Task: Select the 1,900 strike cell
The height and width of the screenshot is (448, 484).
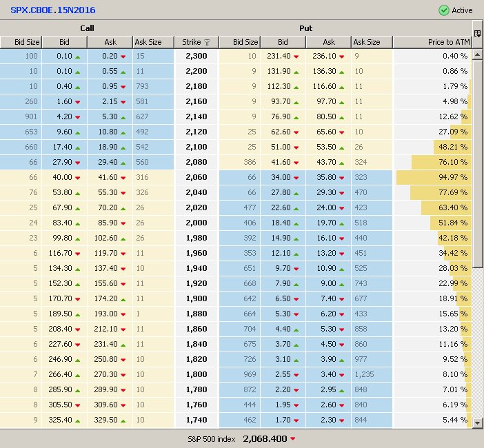Action: [x=196, y=298]
